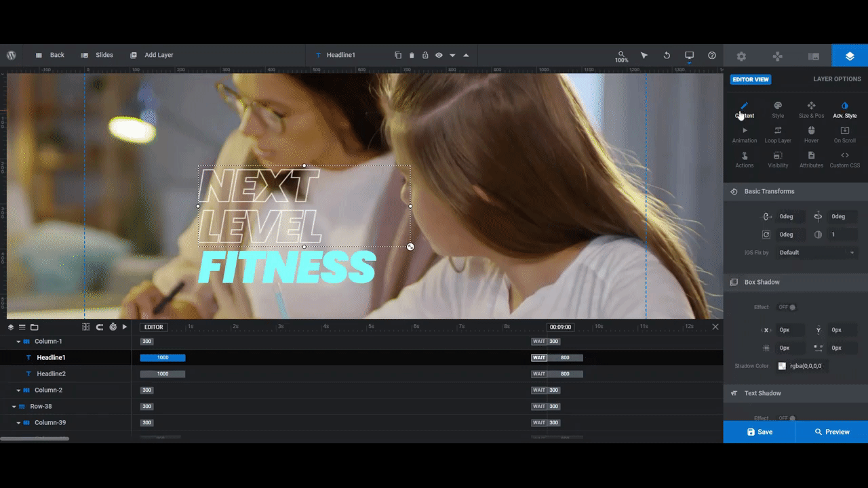This screenshot has height=488, width=868.
Task: Click the timeline layers stack icon
Action: pos(11,327)
